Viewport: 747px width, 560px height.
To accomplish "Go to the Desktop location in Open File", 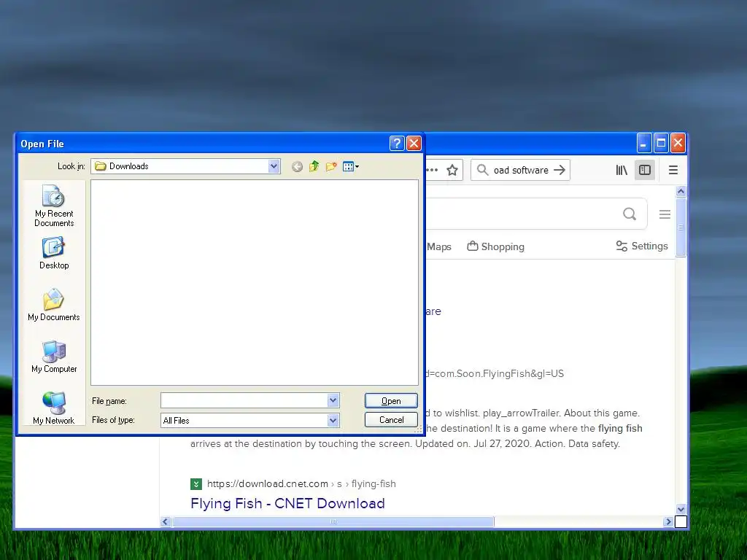I will (54, 253).
